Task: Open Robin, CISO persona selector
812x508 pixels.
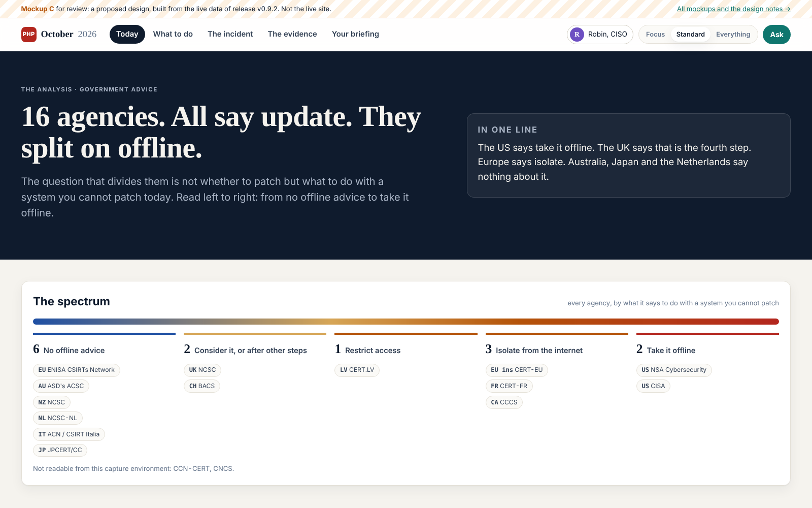Action: pyautogui.click(x=600, y=35)
